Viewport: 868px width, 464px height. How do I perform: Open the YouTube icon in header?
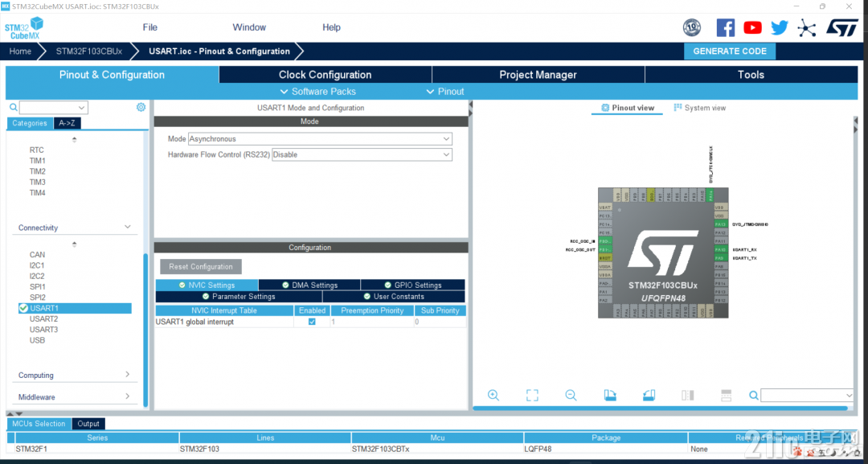click(752, 27)
